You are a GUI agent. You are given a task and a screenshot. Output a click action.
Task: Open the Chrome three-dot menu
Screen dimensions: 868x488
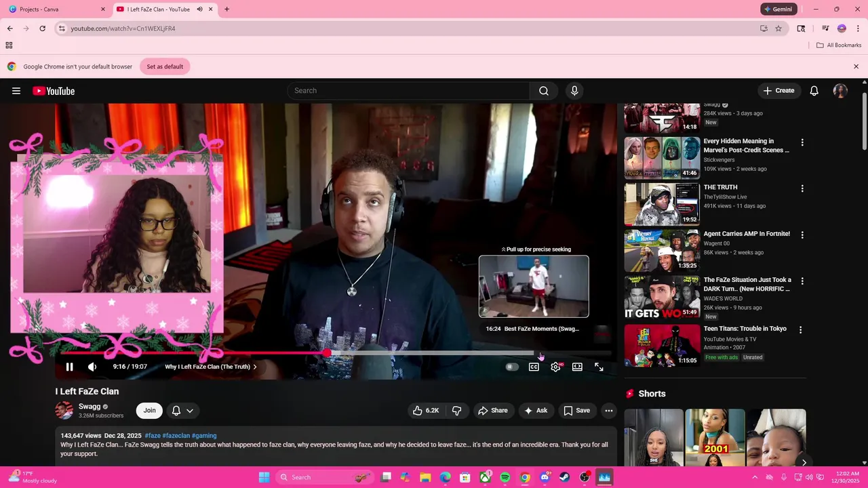point(857,28)
